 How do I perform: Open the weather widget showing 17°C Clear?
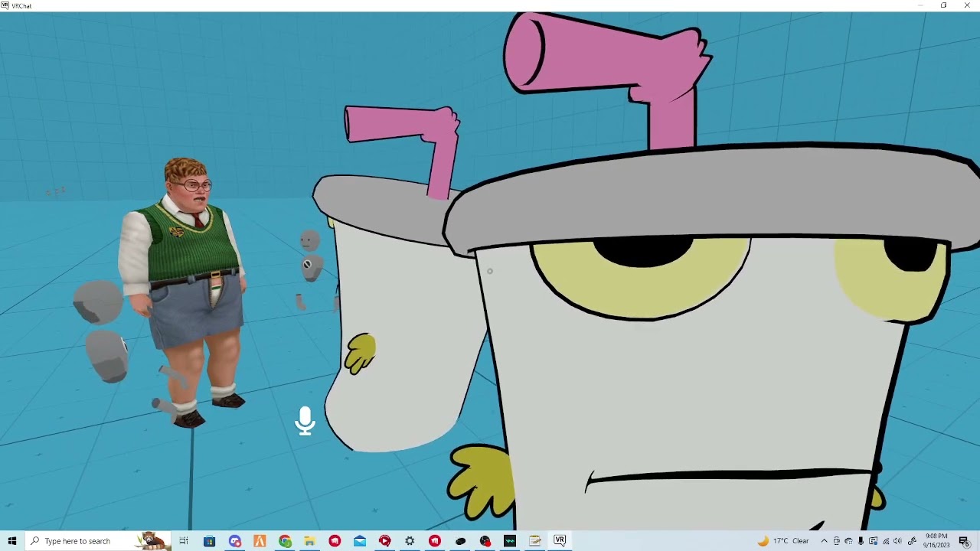pyautogui.click(x=783, y=541)
